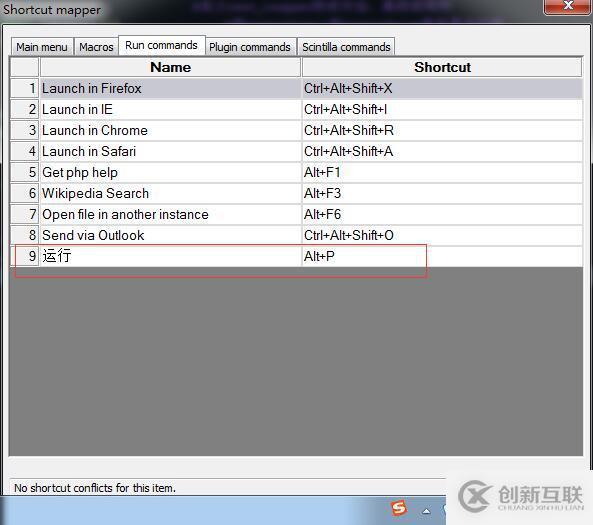593x525 pixels.
Task: Click the Alt+F1 shortcut cell
Action: point(442,172)
